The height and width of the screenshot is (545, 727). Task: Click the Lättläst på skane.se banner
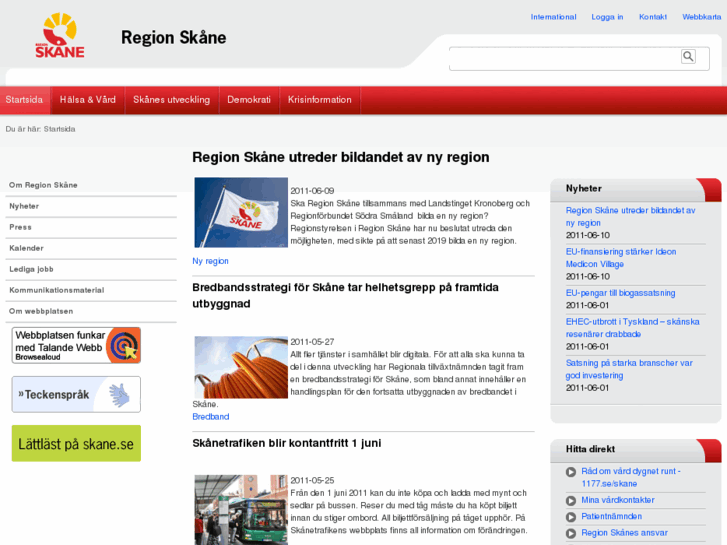(x=76, y=443)
